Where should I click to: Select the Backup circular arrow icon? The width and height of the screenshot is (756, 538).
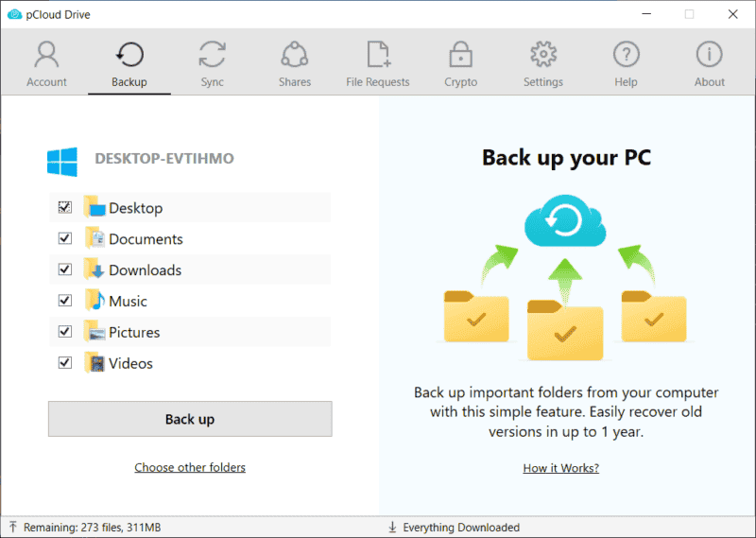click(129, 55)
